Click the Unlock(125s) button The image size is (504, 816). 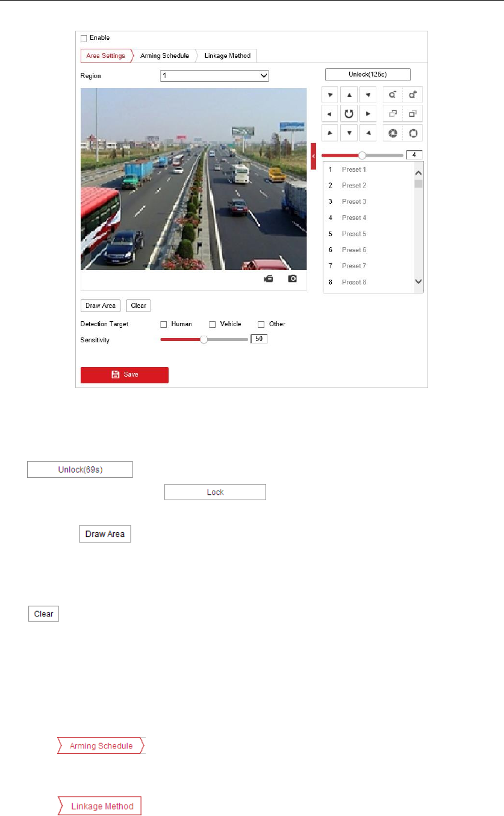[x=367, y=75]
